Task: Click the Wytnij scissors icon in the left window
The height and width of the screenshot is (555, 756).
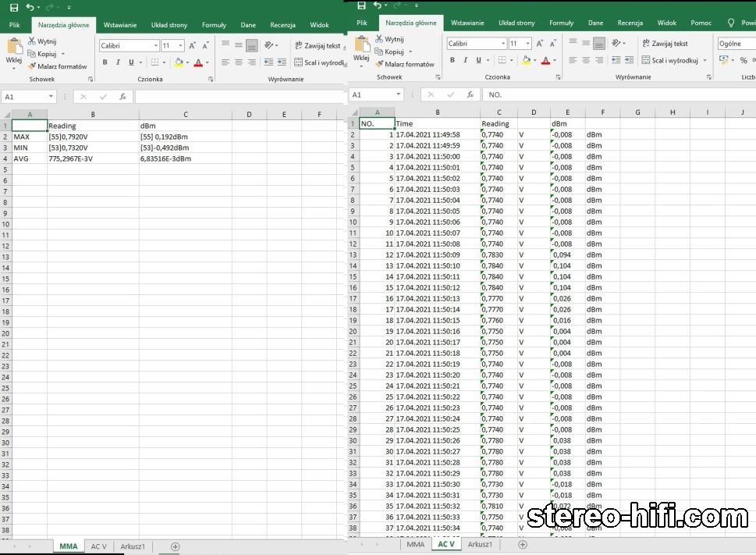Action: tap(31, 41)
